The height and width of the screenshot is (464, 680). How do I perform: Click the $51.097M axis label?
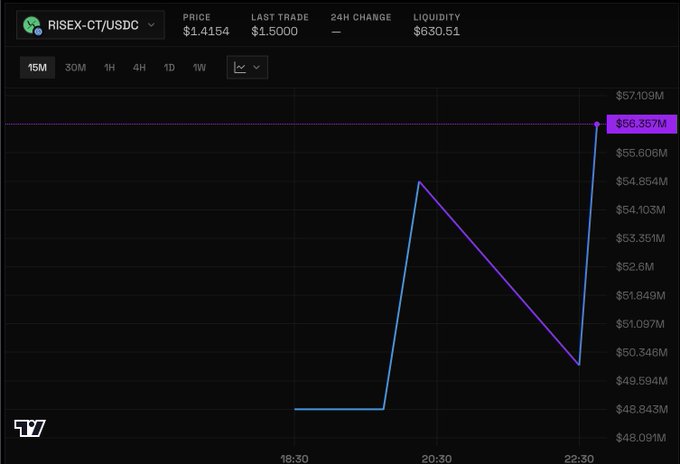click(x=640, y=324)
